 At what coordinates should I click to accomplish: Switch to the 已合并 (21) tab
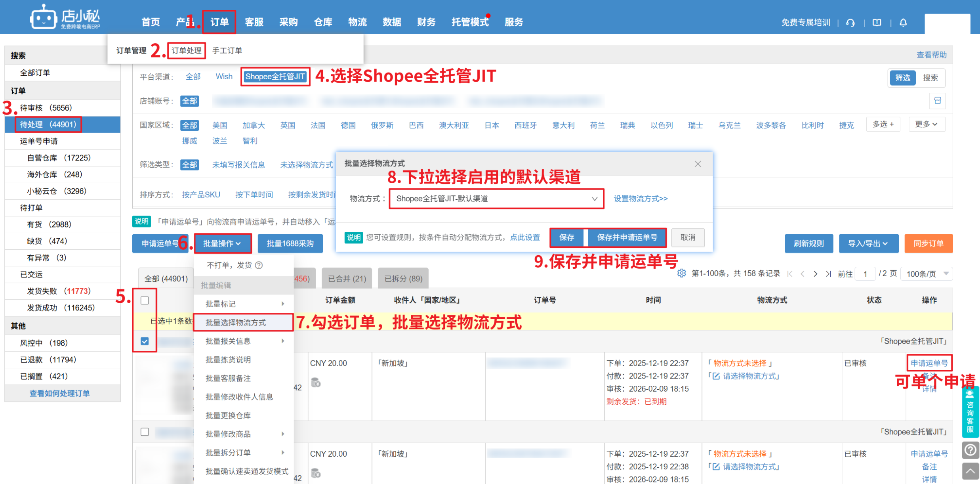(x=347, y=279)
